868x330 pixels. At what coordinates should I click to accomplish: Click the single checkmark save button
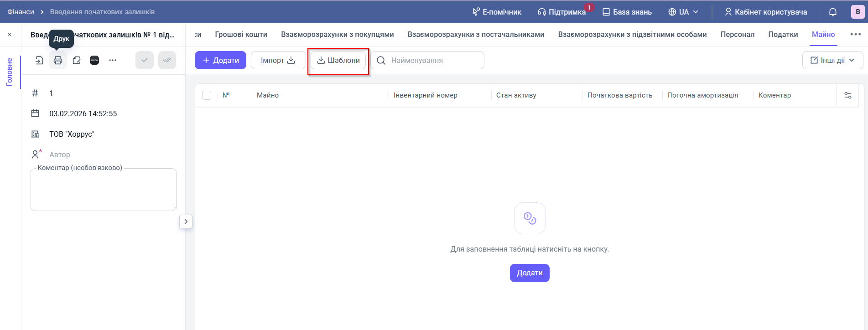(x=145, y=60)
